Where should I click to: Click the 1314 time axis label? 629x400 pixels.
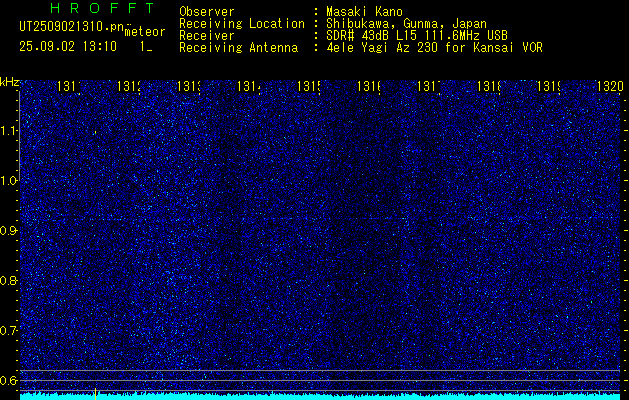(x=249, y=86)
